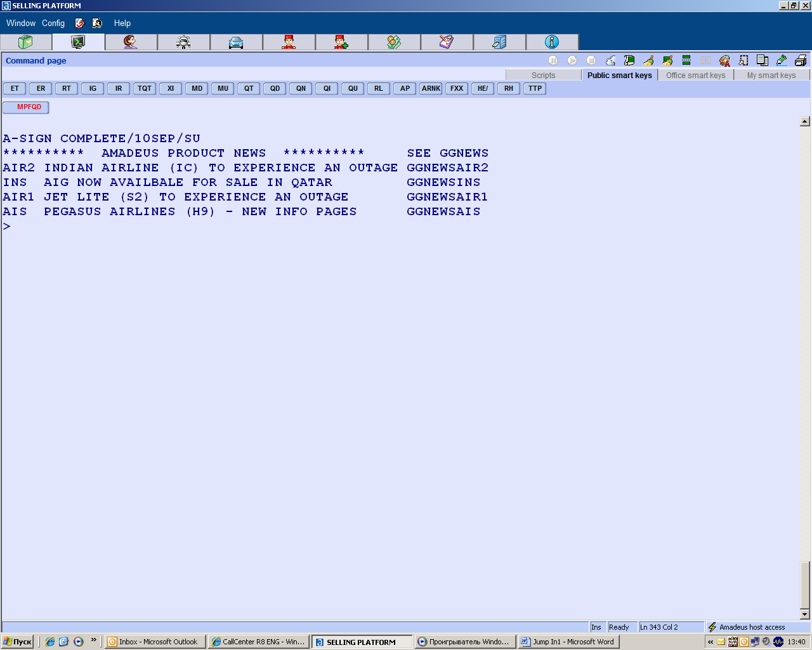Switch to Public smart keys tab
Image resolution: width=812 pixels, height=650 pixels.
pos(619,75)
